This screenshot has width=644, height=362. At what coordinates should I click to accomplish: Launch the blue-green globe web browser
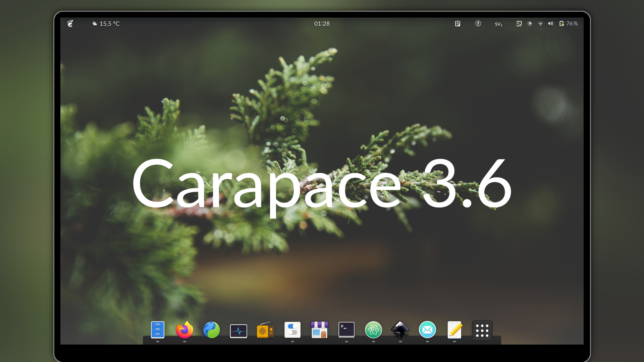[x=212, y=330]
